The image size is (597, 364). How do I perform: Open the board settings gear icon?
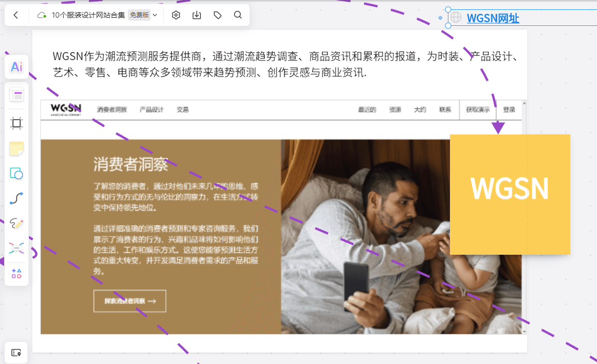coord(176,15)
